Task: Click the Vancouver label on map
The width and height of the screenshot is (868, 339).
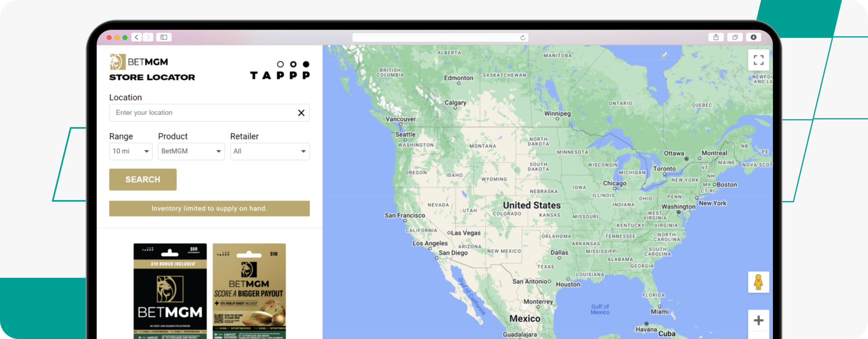Action: click(401, 119)
